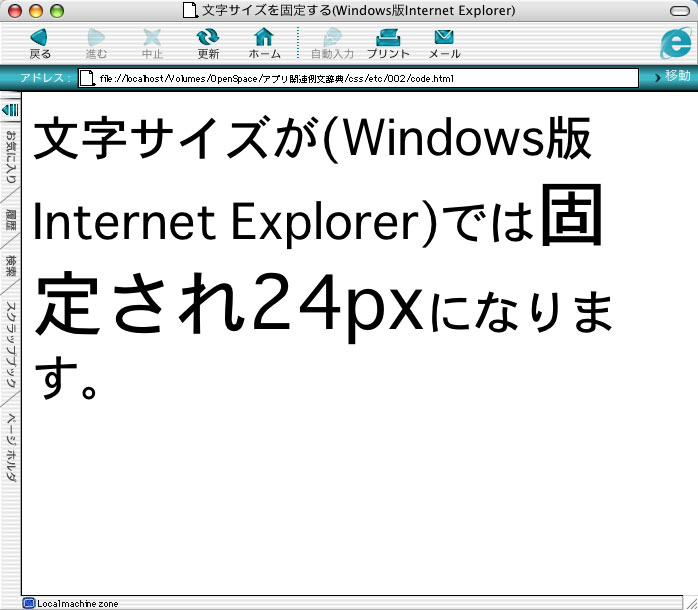698x610 pixels.
Task: Click the yellow minimize window button
Action: click(x=36, y=11)
